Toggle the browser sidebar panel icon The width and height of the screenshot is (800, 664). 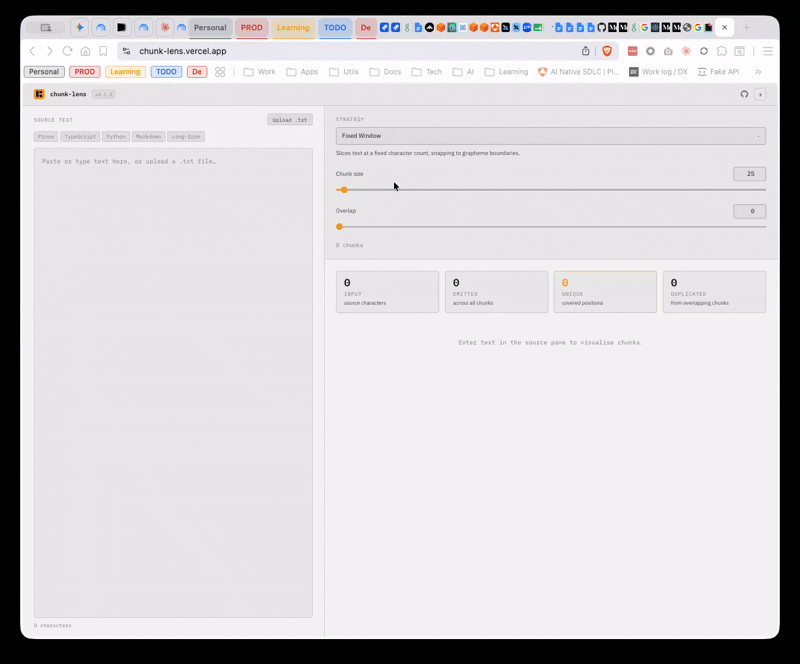pyautogui.click(x=739, y=51)
